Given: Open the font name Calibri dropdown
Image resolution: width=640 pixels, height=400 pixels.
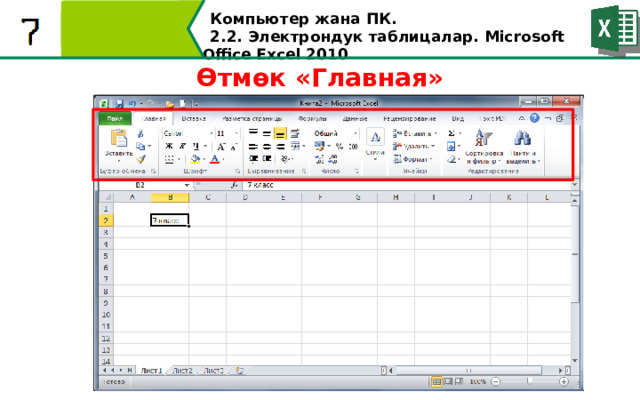Looking at the screenshot, I should [x=211, y=133].
